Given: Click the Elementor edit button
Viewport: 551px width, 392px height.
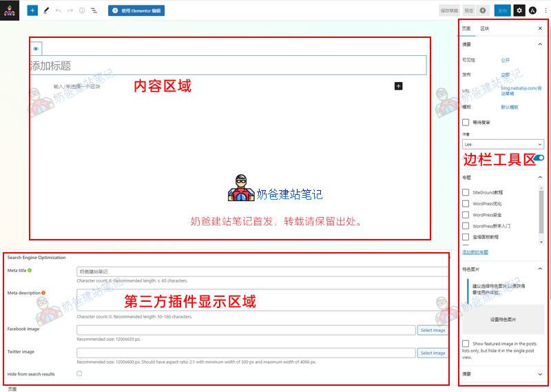Looking at the screenshot, I should [x=136, y=10].
